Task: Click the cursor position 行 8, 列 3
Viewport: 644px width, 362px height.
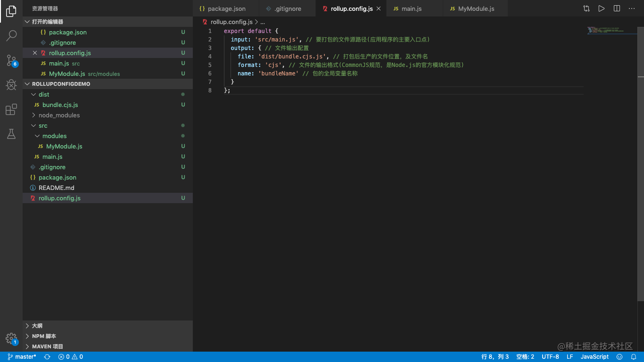Action: (495, 357)
